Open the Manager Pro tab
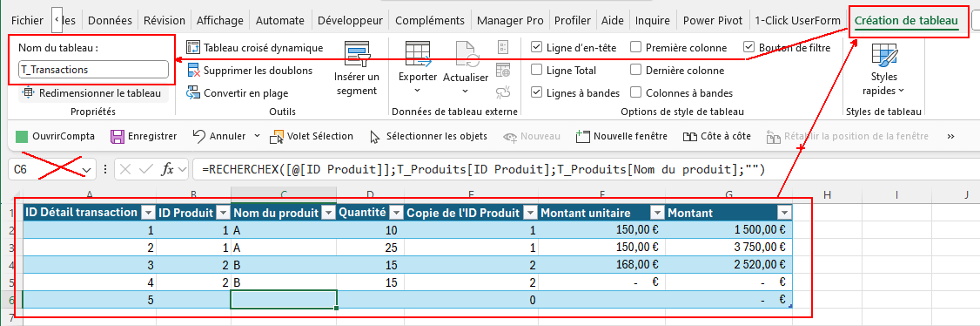 click(x=510, y=21)
